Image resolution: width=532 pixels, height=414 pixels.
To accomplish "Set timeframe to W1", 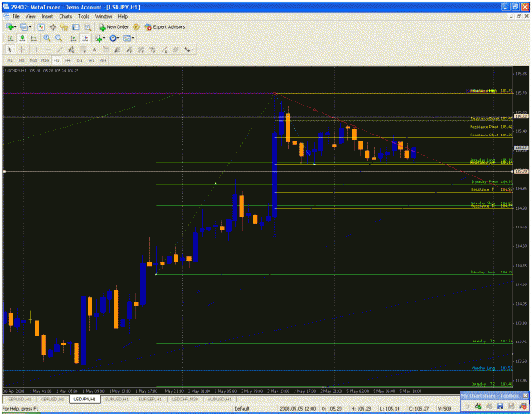I will (91, 60).
